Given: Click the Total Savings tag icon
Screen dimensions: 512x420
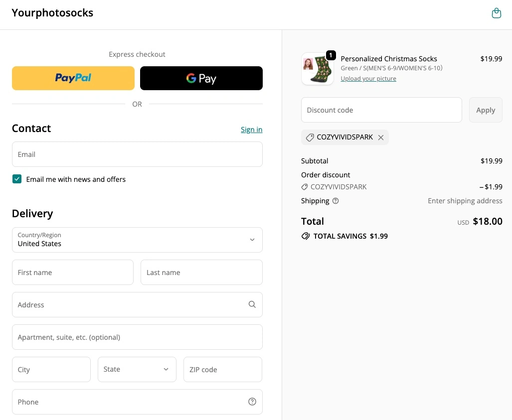Looking at the screenshot, I should [x=306, y=236].
